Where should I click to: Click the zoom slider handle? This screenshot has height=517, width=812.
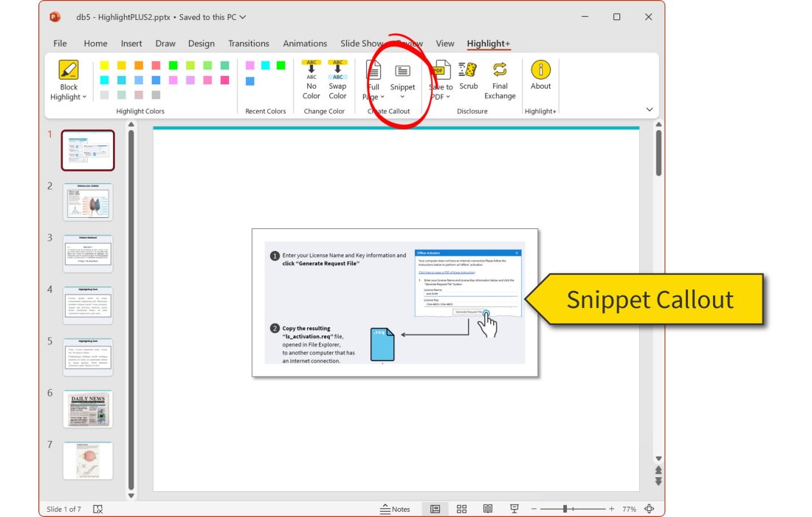point(565,509)
